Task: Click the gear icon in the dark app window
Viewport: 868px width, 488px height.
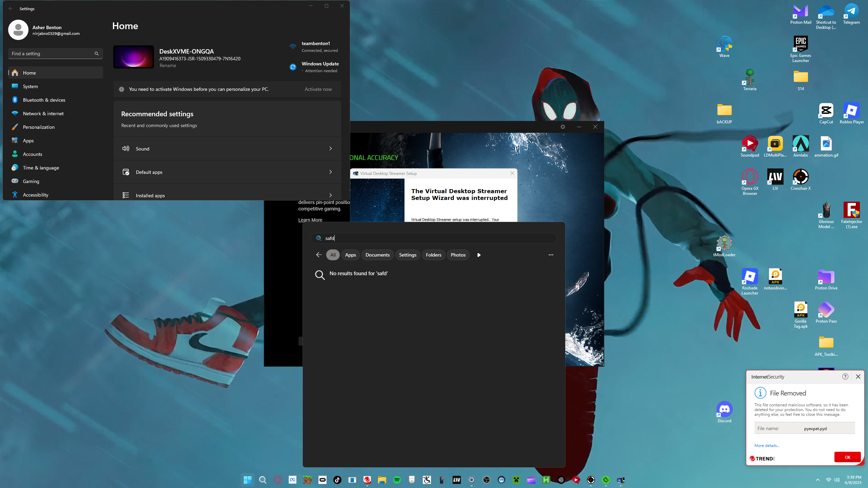Action: point(563,127)
